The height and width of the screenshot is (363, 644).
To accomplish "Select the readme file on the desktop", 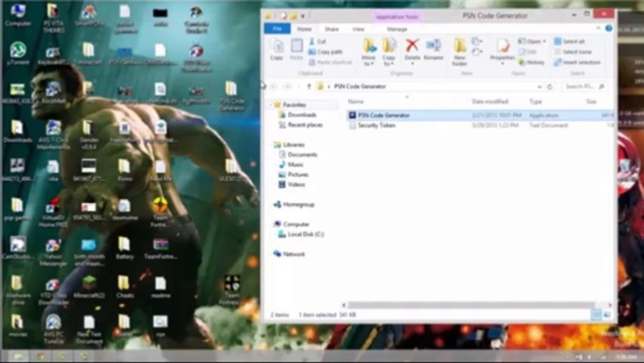I will click(x=160, y=287).
